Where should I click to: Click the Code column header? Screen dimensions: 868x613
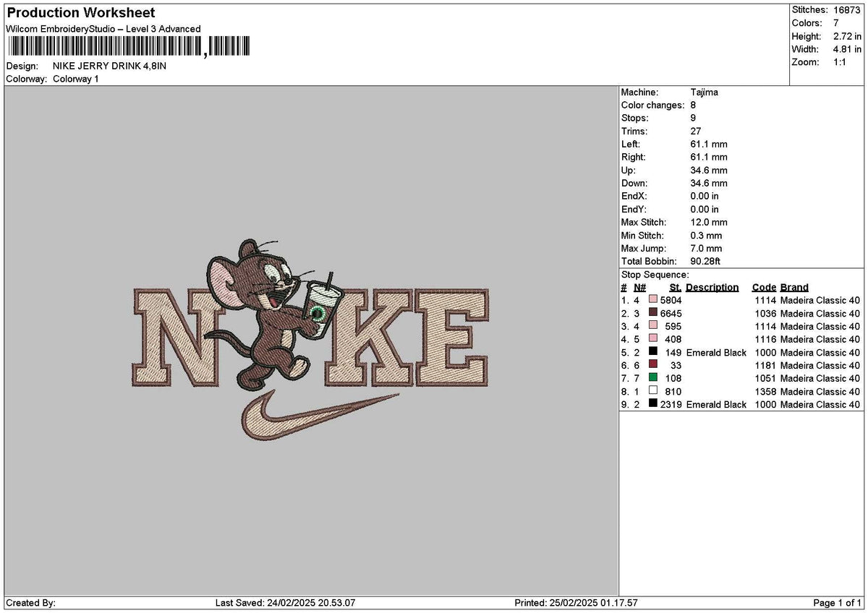pyautogui.click(x=764, y=287)
